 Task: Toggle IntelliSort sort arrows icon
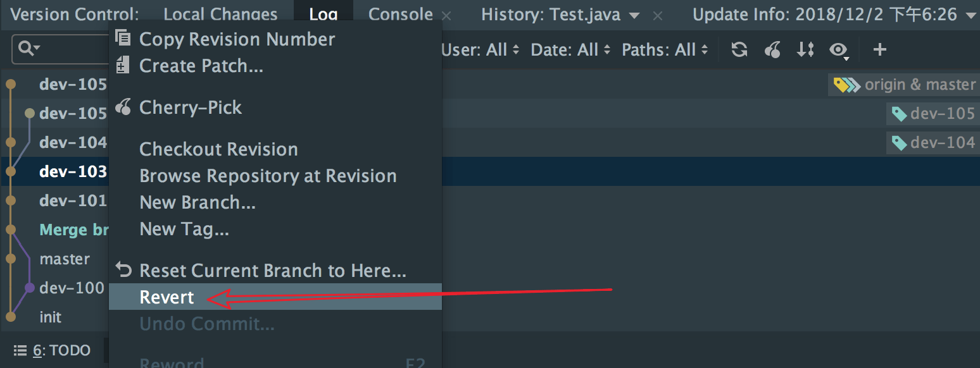(805, 50)
